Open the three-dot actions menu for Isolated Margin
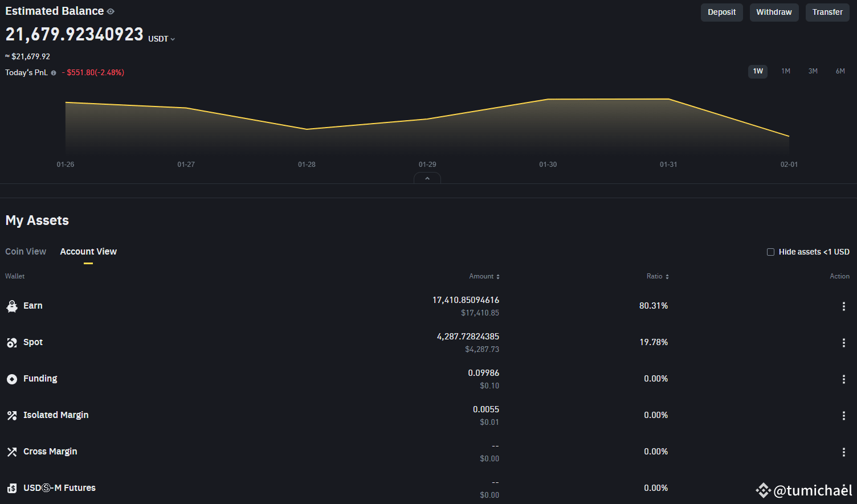This screenshot has width=857, height=504. click(844, 416)
